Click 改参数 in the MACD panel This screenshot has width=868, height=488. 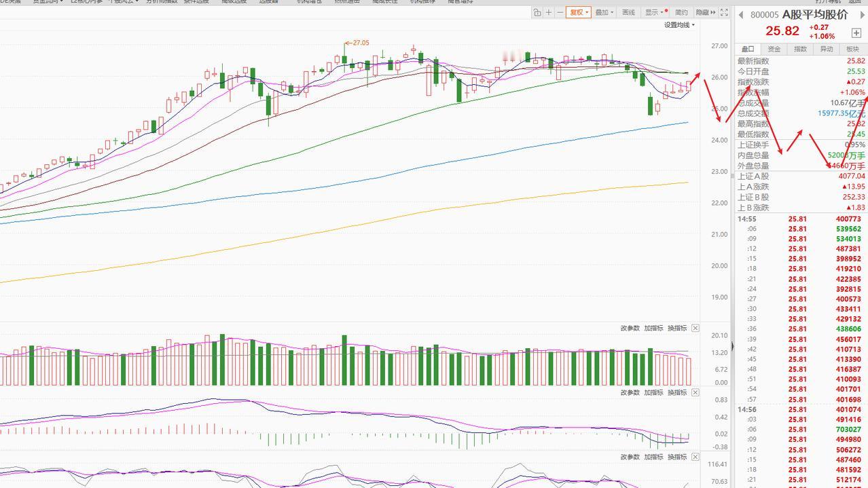pos(630,393)
